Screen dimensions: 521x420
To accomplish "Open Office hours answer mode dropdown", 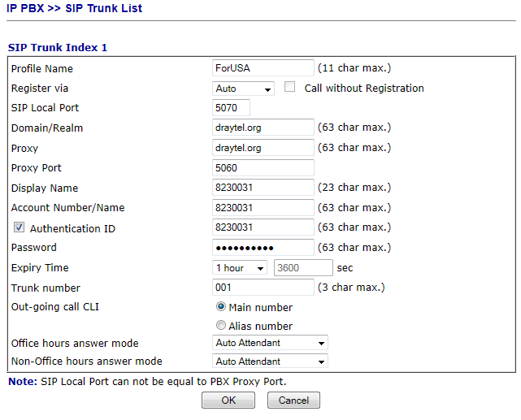I will pos(270,344).
